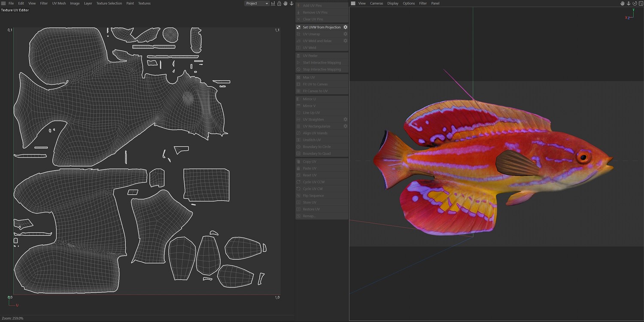Open the UV Mesh menu
This screenshot has height=322, width=644.
click(x=59, y=3)
